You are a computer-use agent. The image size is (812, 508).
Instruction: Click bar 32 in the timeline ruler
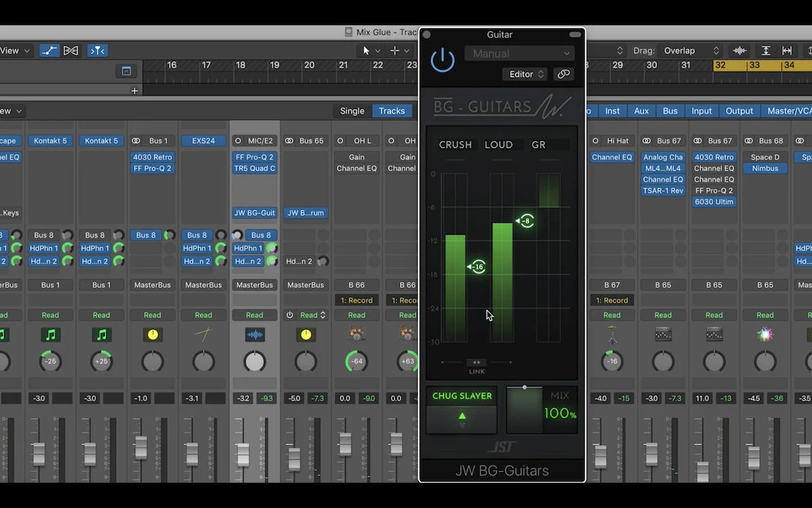[x=721, y=65]
